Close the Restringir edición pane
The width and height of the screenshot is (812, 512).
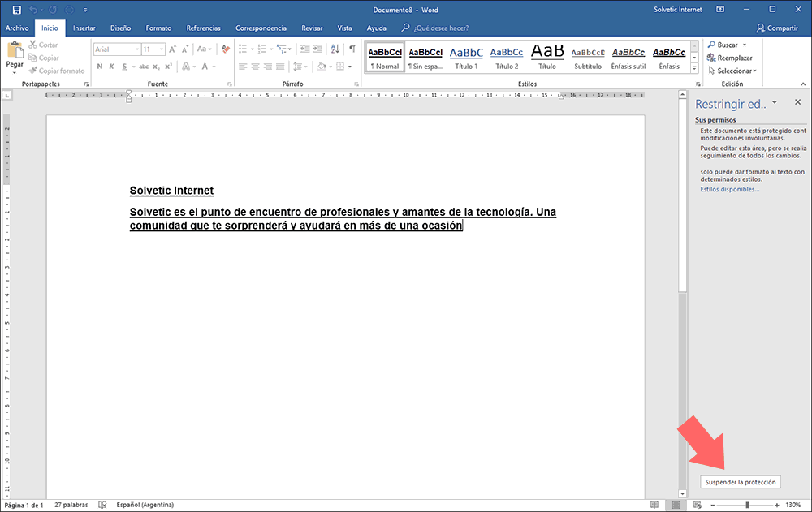point(797,102)
